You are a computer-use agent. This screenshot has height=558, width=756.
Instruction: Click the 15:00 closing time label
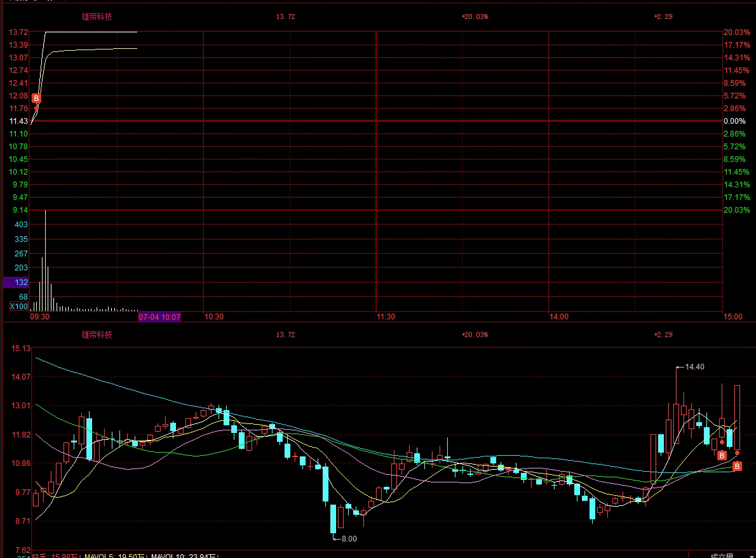733,317
